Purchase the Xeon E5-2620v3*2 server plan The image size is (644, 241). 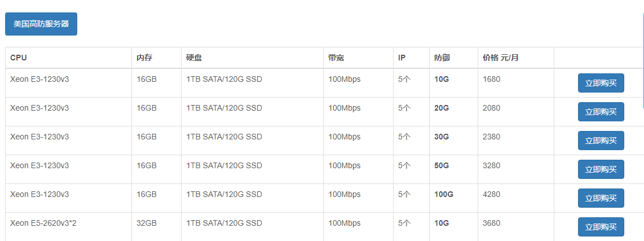601,226
